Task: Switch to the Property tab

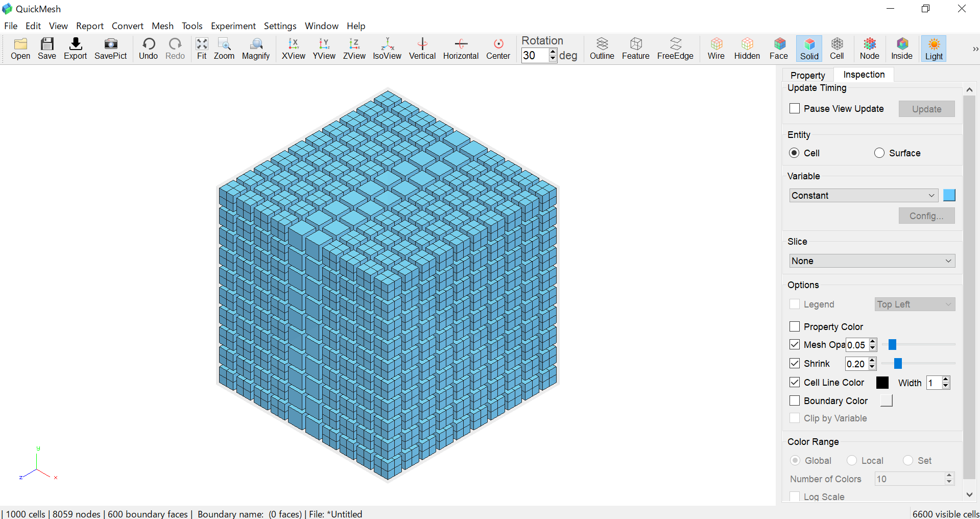Action: pos(808,75)
